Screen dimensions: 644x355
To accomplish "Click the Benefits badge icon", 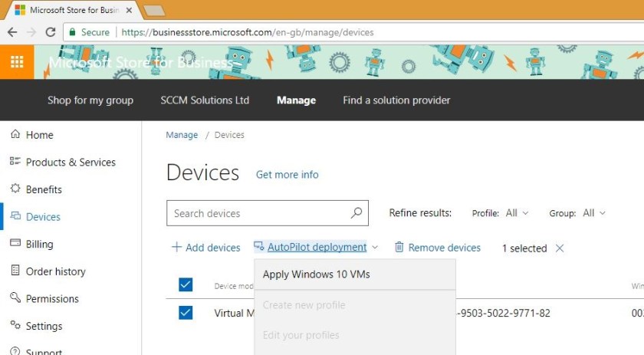I will (15, 188).
